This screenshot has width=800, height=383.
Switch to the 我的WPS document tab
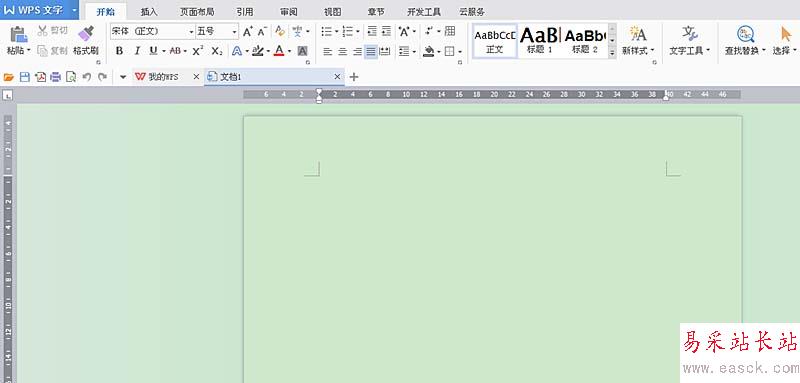tap(163, 77)
